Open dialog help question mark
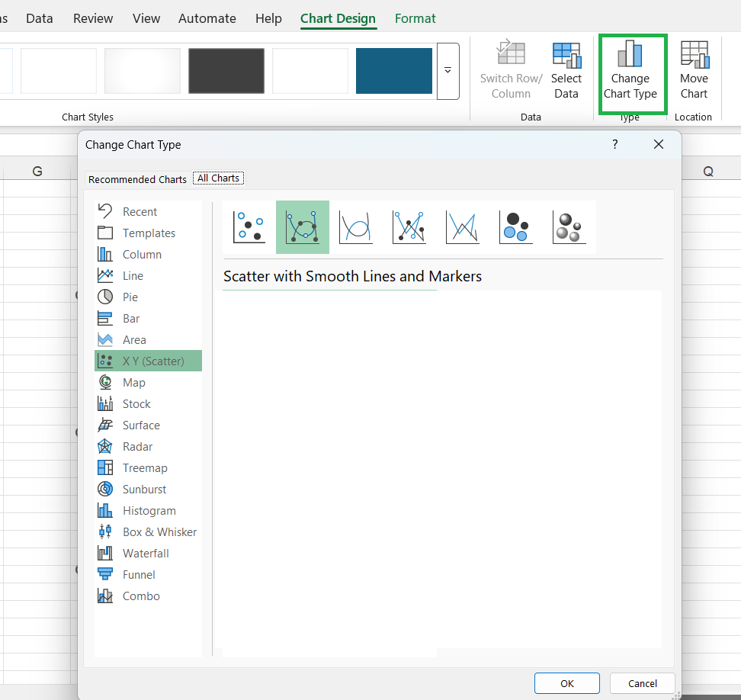Viewport: 741px width, 700px height. coord(614,144)
